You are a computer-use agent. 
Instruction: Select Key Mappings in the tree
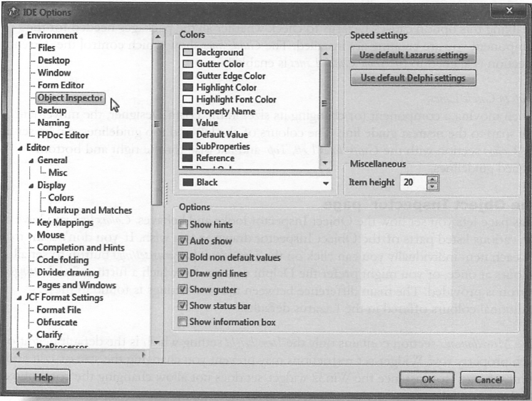click(66, 222)
